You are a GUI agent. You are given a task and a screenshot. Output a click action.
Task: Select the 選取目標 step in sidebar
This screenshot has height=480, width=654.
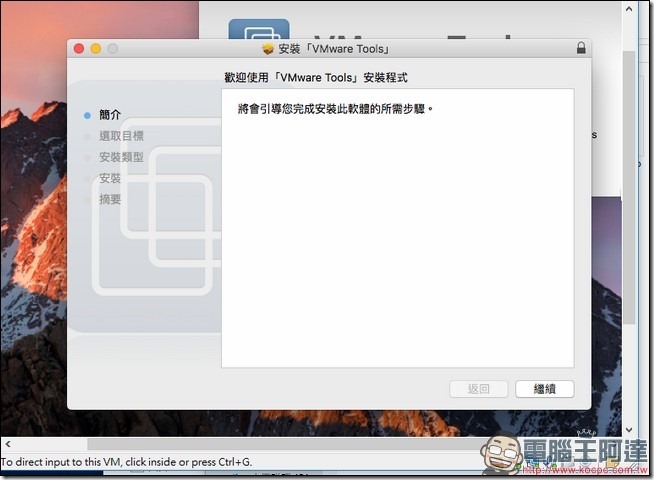(121, 136)
